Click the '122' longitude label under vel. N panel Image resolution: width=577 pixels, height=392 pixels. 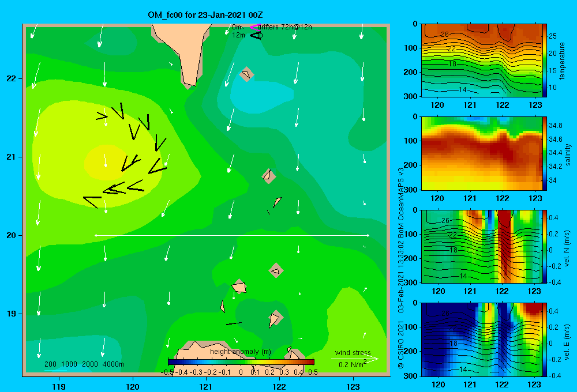[502, 291]
